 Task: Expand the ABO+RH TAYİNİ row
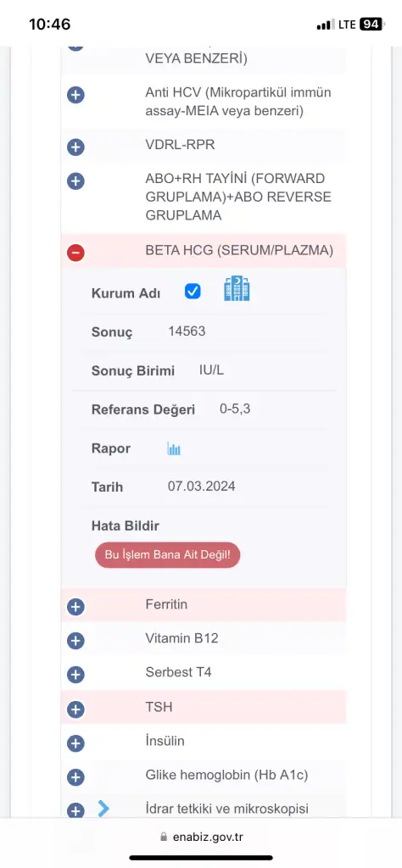pos(204,198)
